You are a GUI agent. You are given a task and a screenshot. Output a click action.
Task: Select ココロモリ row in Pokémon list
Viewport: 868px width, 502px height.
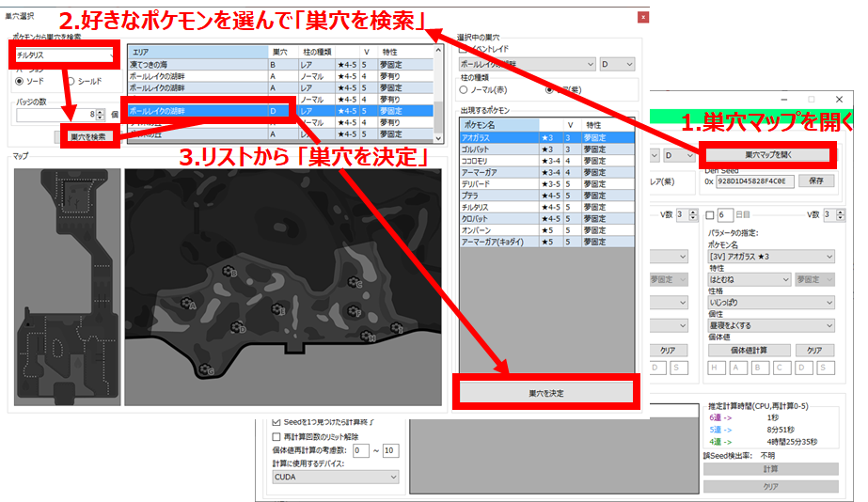click(x=547, y=161)
